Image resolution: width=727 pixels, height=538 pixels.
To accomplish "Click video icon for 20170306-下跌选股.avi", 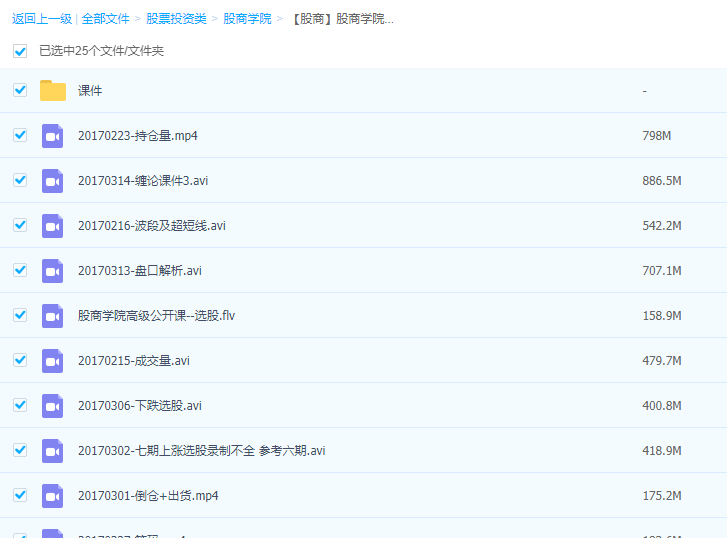I will (x=53, y=406).
